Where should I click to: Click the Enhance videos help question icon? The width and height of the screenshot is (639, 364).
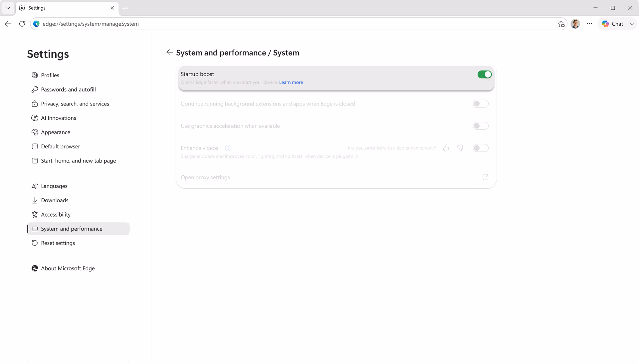point(228,148)
